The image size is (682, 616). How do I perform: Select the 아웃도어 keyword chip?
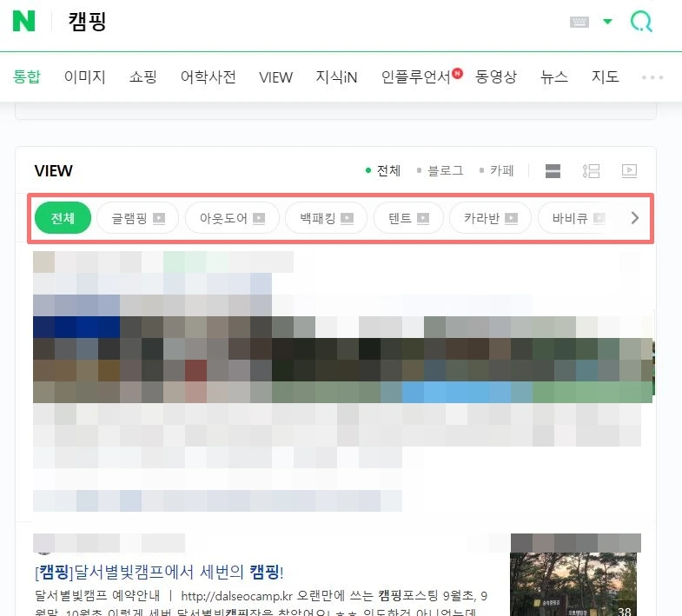click(232, 218)
